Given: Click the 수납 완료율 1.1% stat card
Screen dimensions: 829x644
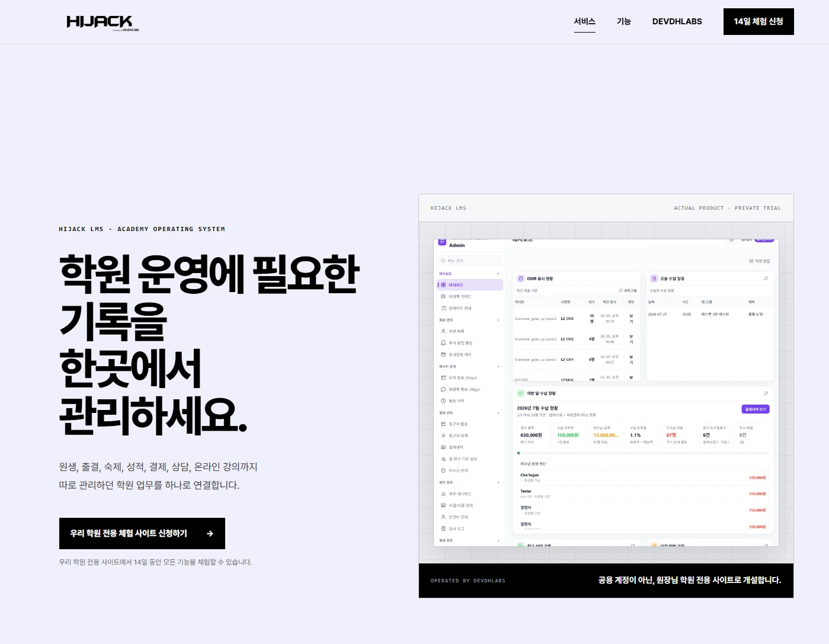Looking at the screenshot, I should pyautogui.click(x=643, y=435).
